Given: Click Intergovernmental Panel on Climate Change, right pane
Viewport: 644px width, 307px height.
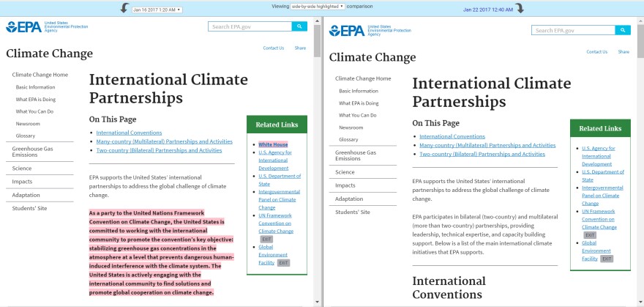Looking at the screenshot, I should [602, 196].
